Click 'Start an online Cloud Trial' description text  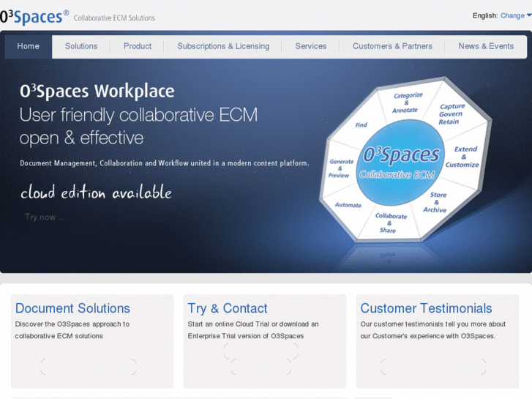click(x=253, y=329)
